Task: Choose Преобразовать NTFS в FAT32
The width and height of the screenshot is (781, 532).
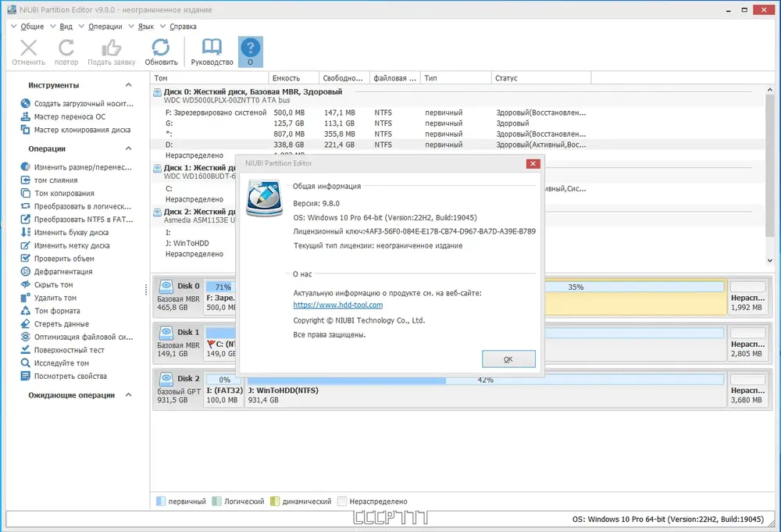Action: [77, 219]
